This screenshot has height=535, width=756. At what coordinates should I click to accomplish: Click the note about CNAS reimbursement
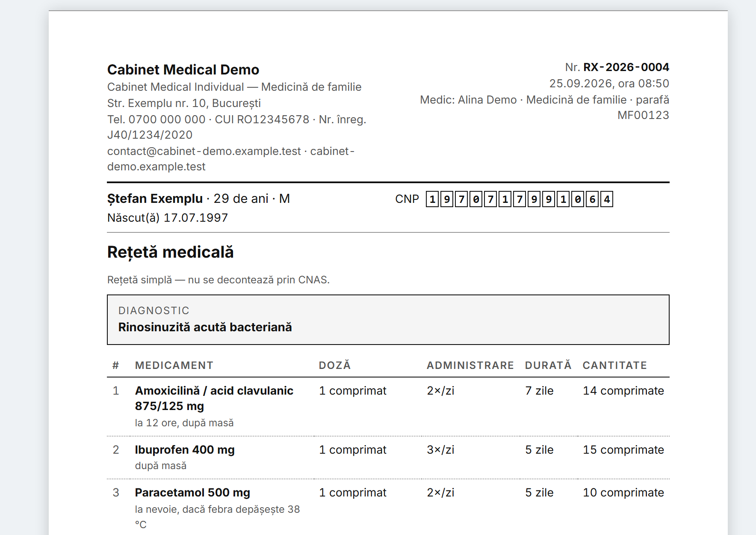[219, 280]
